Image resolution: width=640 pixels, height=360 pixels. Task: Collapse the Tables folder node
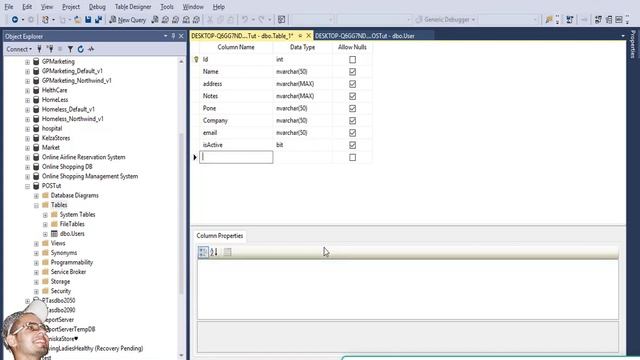click(x=36, y=205)
